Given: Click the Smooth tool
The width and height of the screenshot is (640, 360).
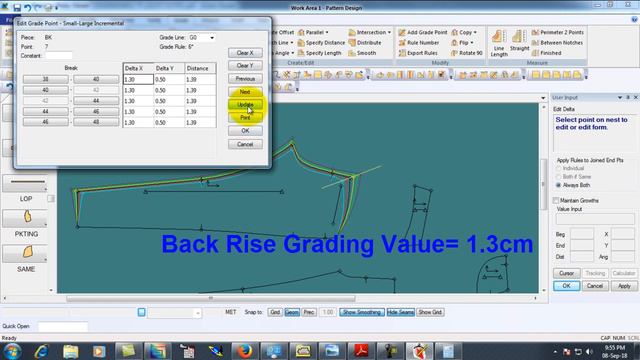Looking at the screenshot, I should tap(362, 53).
